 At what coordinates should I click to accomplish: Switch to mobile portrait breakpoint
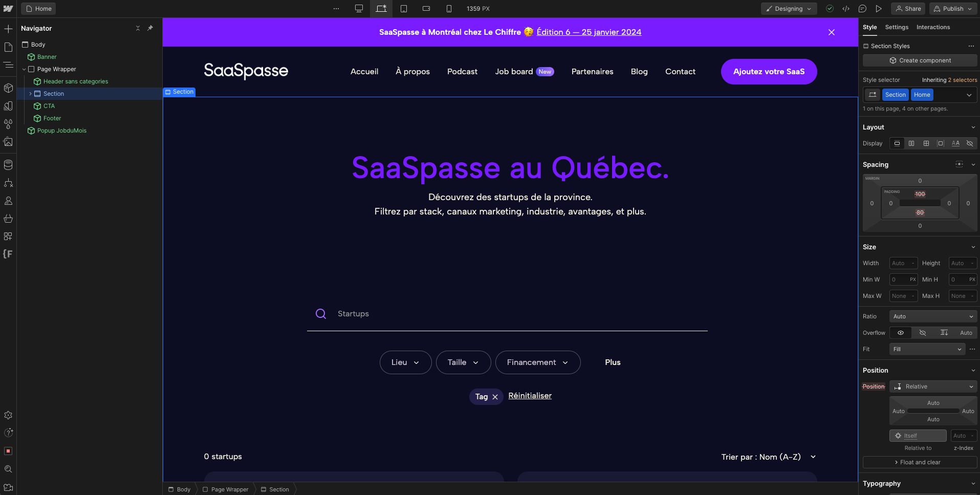tap(449, 9)
